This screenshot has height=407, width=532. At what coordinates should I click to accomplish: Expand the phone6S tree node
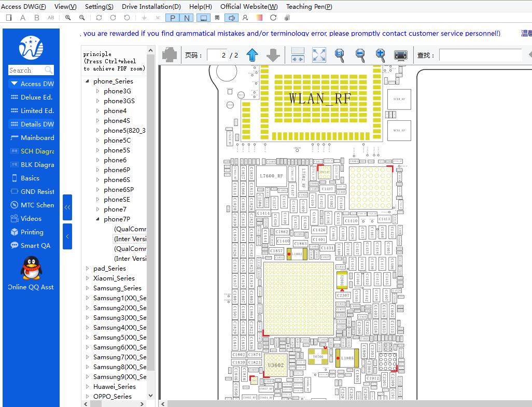[x=97, y=180]
